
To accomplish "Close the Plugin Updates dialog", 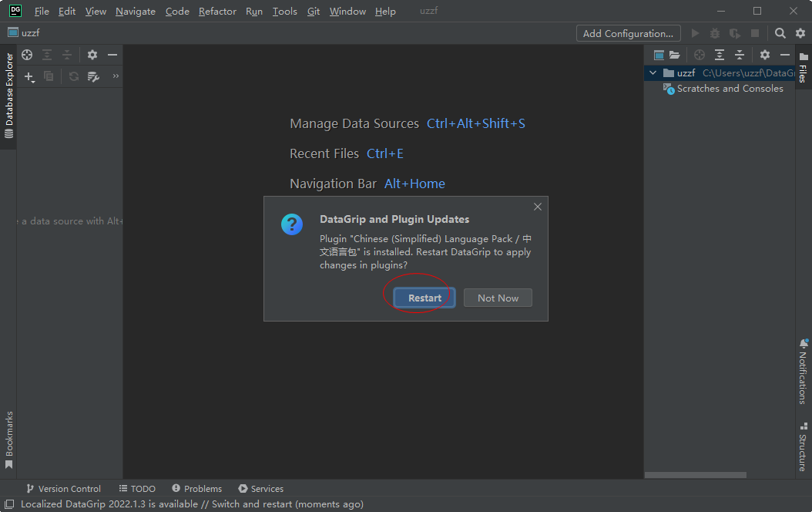I will 538,207.
